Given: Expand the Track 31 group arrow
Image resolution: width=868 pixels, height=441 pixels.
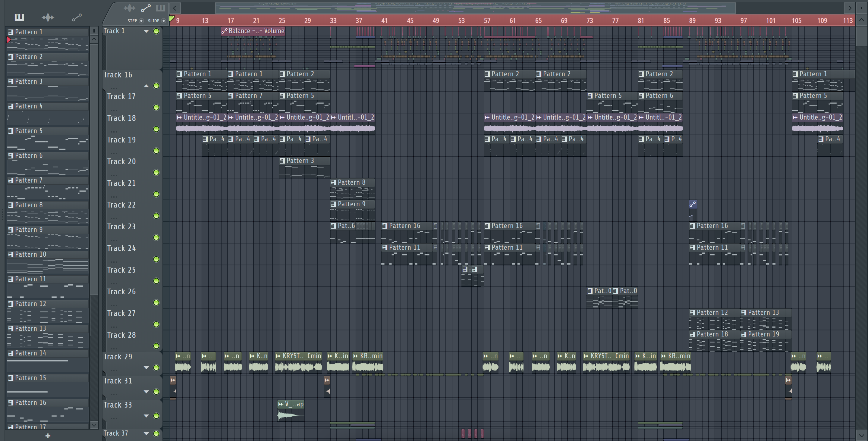Looking at the screenshot, I should [146, 392].
